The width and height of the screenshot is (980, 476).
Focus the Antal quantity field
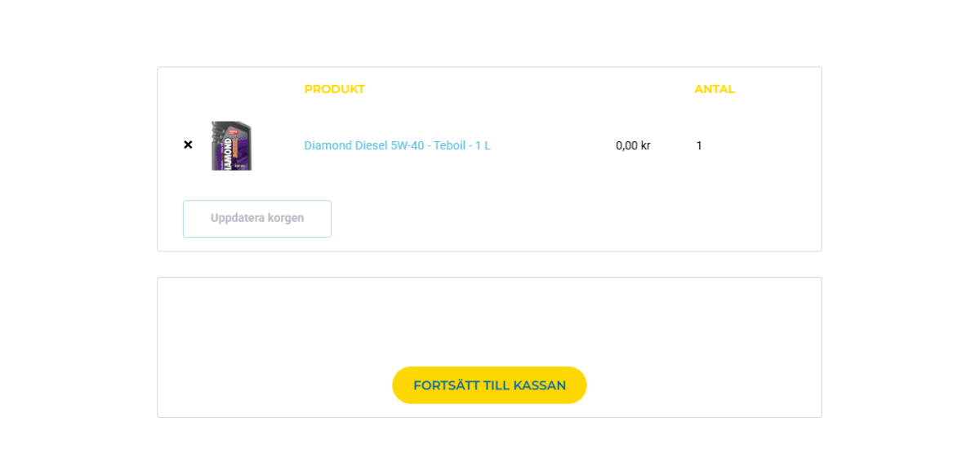coord(699,145)
